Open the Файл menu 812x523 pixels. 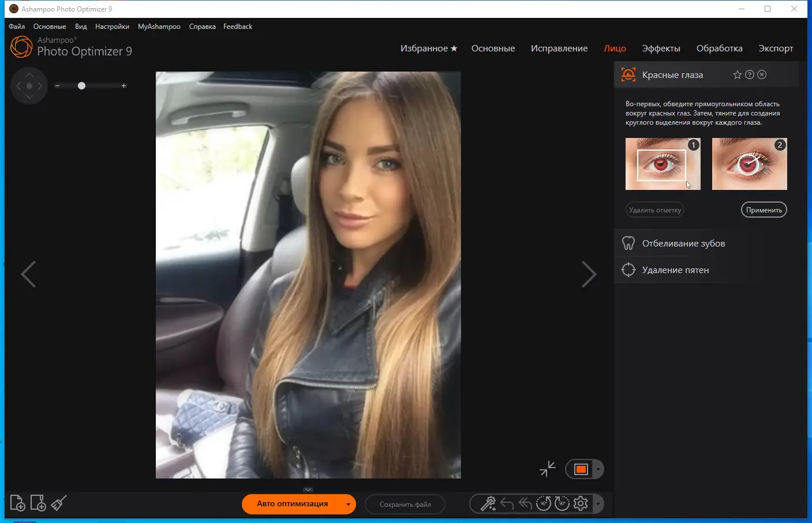point(17,27)
